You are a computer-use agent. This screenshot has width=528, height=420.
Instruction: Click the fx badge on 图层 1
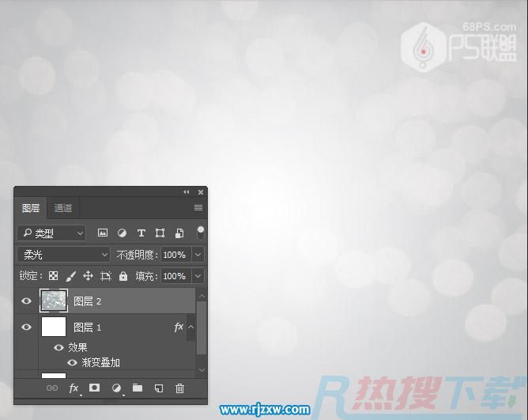[x=179, y=327]
